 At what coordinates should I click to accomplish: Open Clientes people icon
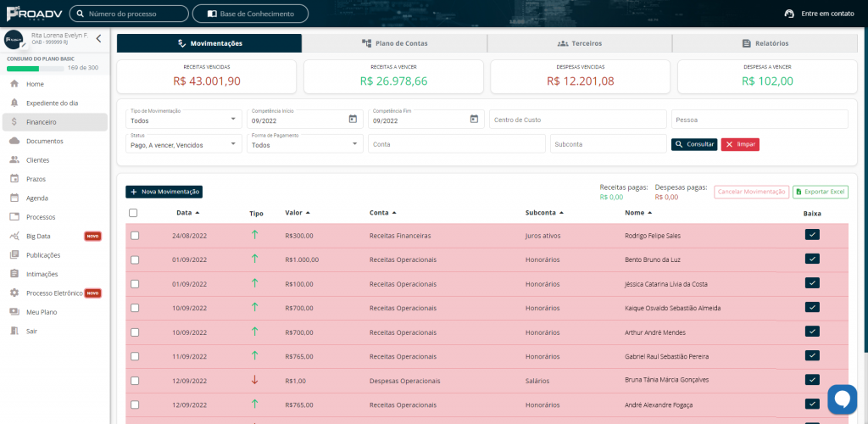(x=14, y=160)
